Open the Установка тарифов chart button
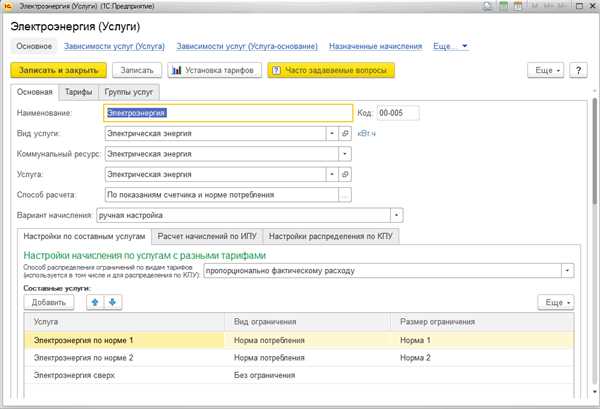Viewport: 600px width, 409px height. 214,70
